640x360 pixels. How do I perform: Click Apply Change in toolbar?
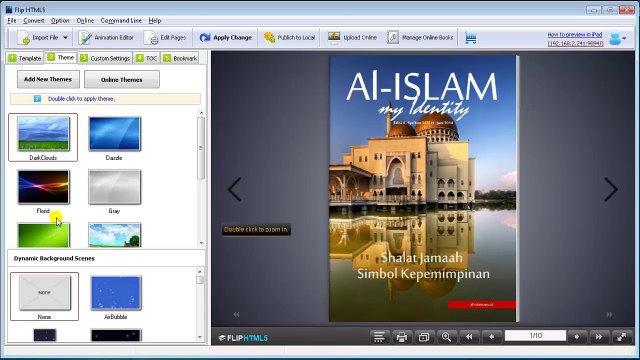point(226,38)
